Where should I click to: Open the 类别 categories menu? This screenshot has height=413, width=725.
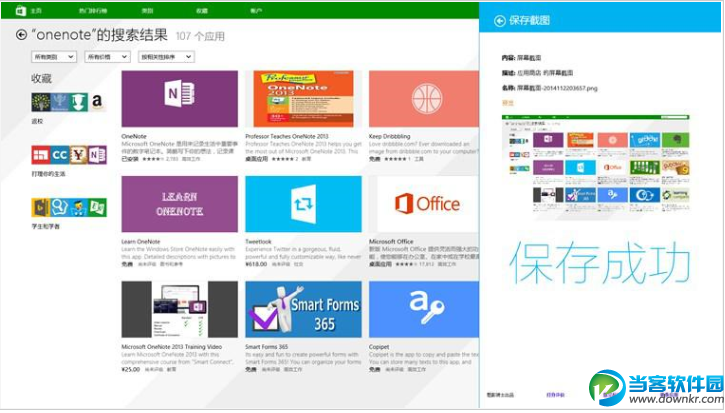point(147,11)
